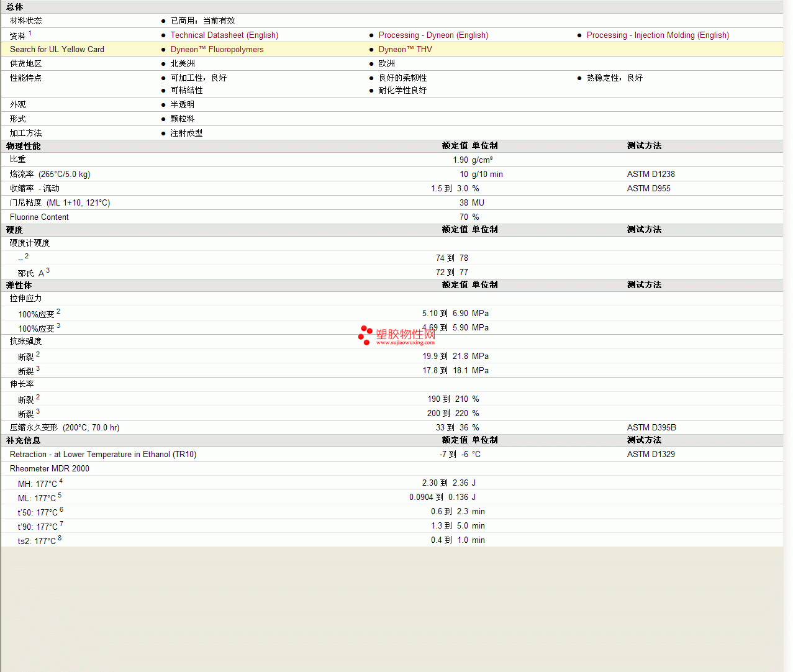Select the '可粘结性' feature
This screenshot has width=793, height=672.
point(187,91)
